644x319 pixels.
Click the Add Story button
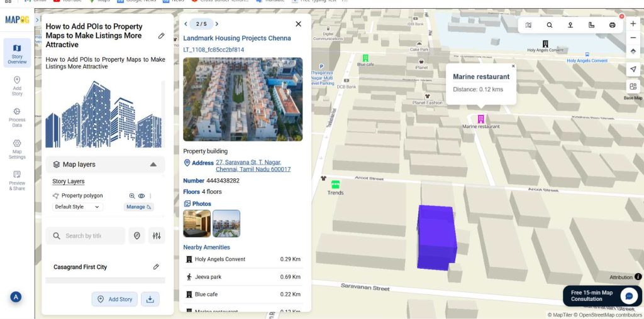pyautogui.click(x=114, y=299)
